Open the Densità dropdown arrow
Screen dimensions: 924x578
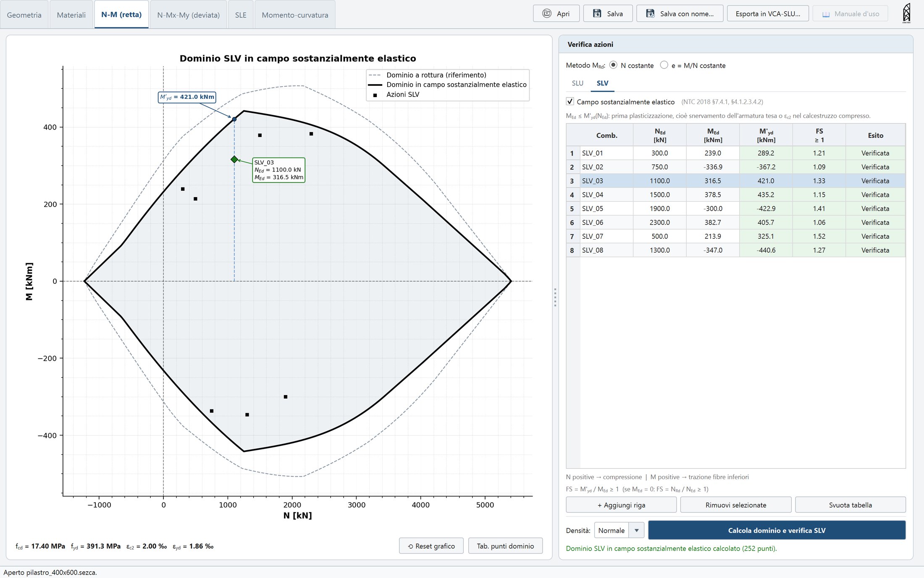[x=637, y=530]
